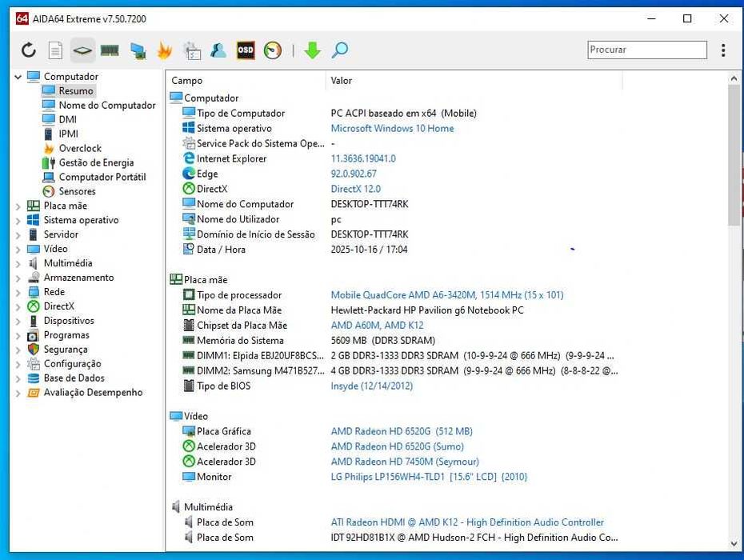Expand the Placa mãe tree node
Viewport: 744px width, 560px height.
coord(18,206)
